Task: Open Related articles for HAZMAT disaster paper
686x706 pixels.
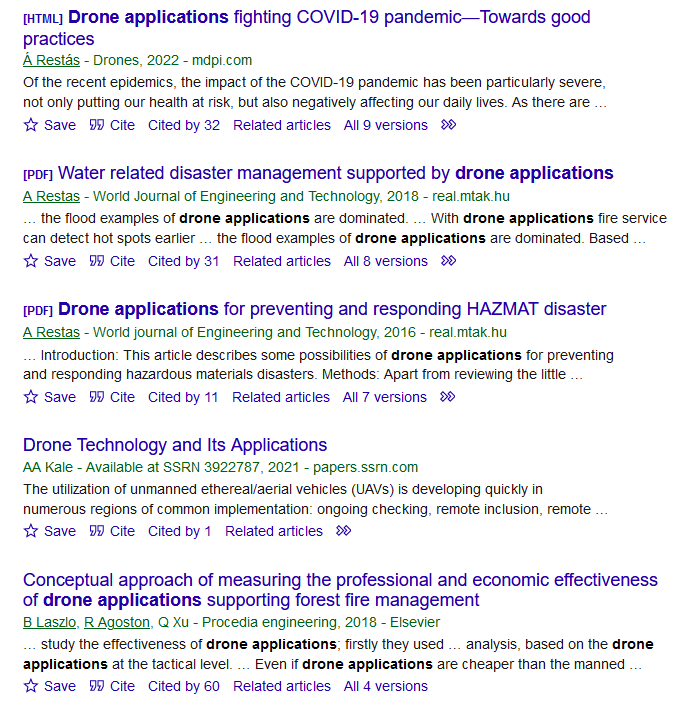Action: (281, 397)
